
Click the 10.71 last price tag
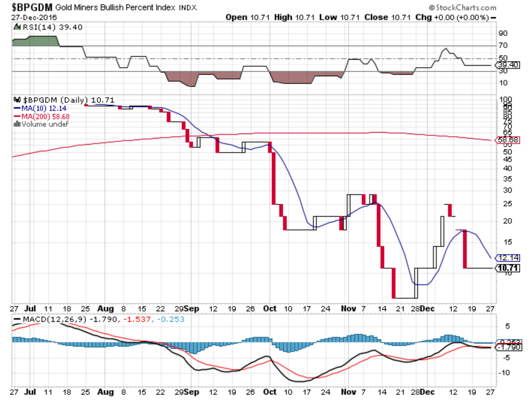coord(507,268)
